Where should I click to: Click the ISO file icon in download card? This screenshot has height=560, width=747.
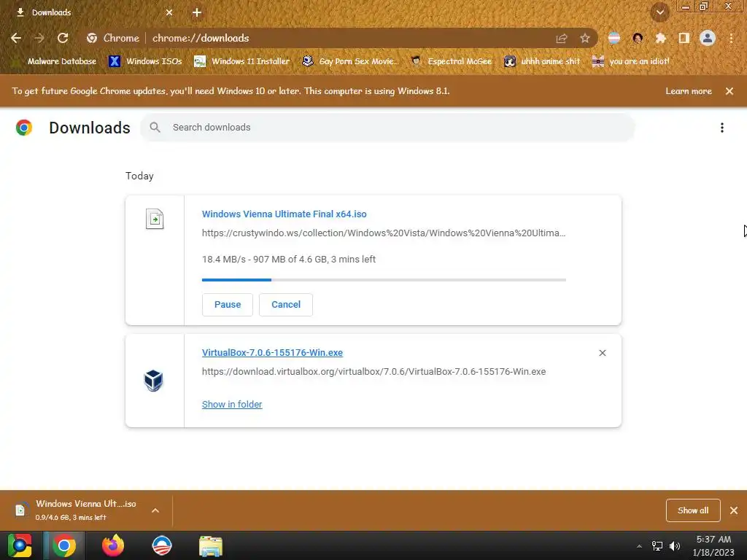click(155, 219)
